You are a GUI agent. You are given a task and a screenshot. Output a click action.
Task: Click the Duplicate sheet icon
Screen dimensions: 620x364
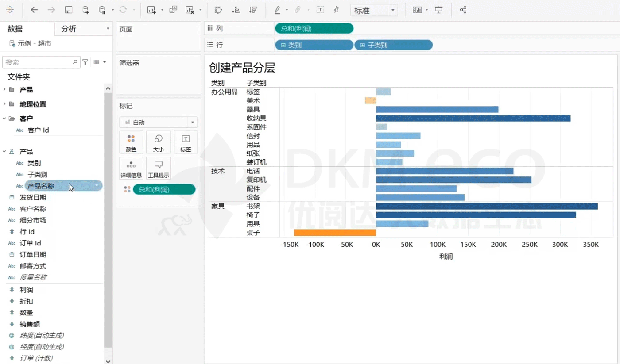click(x=173, y=10)
